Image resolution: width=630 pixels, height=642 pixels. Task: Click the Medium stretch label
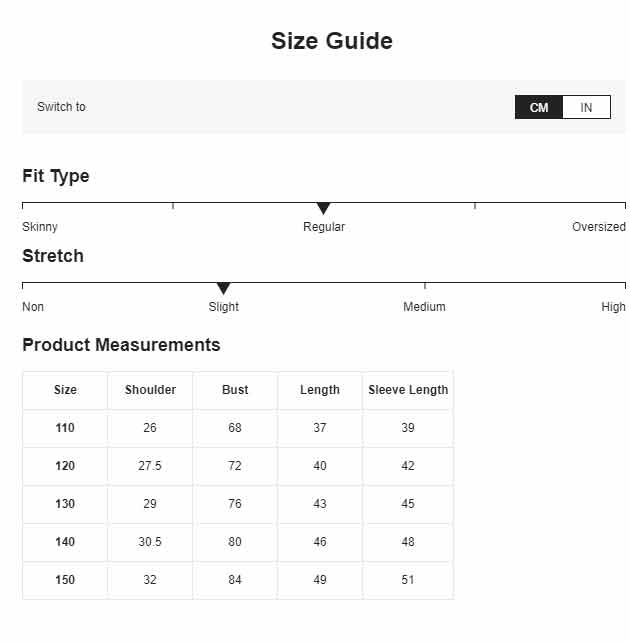424,306
